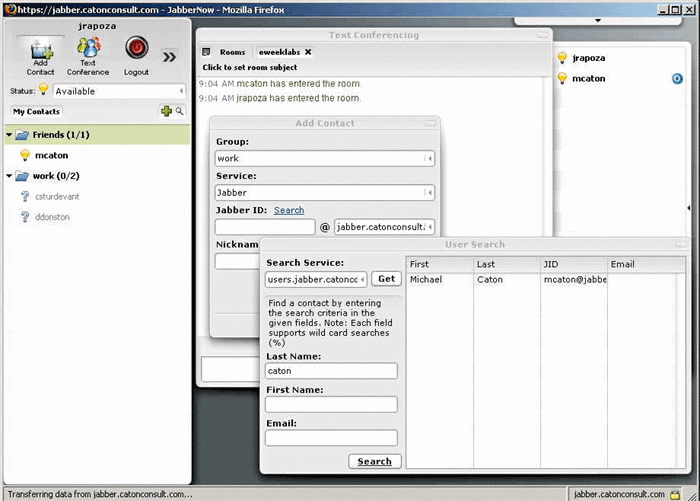Image resolution: width=700 pixels, height=501 pixels.
Task: Click the Email column header
Action: 646,264
